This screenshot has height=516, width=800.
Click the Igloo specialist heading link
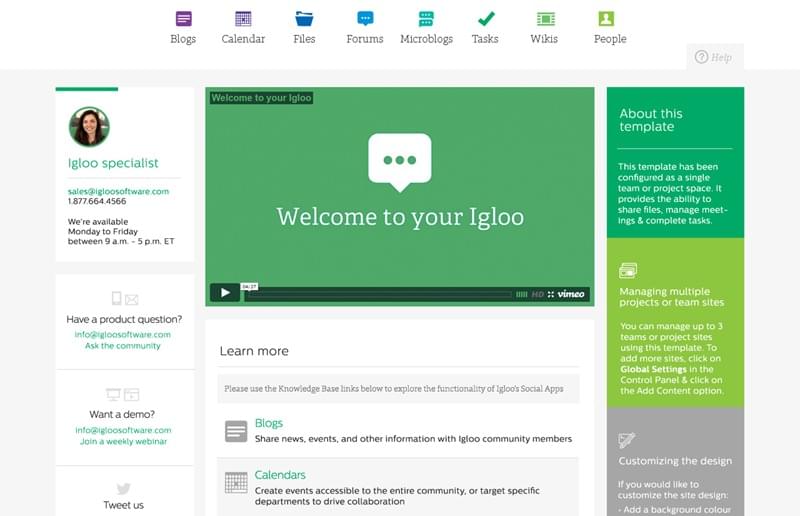(113, 163)
